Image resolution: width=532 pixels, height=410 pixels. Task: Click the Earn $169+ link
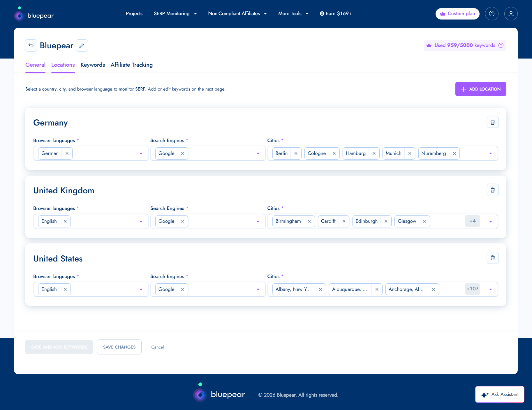tap(336, 14)
